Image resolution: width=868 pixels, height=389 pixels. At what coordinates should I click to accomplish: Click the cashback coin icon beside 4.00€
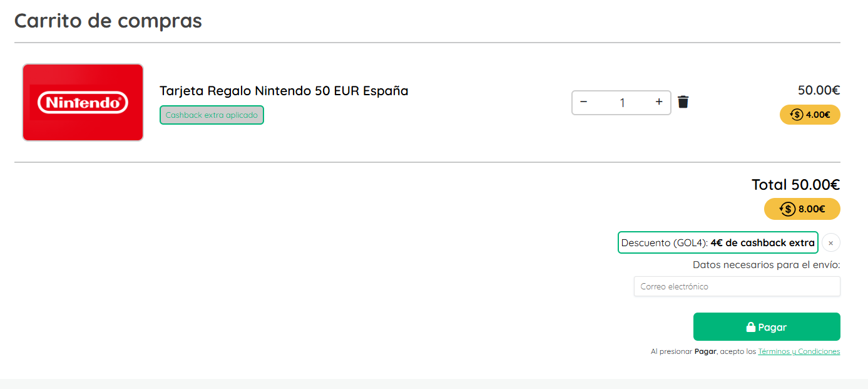pyautogui.click(x=797, y=115)
